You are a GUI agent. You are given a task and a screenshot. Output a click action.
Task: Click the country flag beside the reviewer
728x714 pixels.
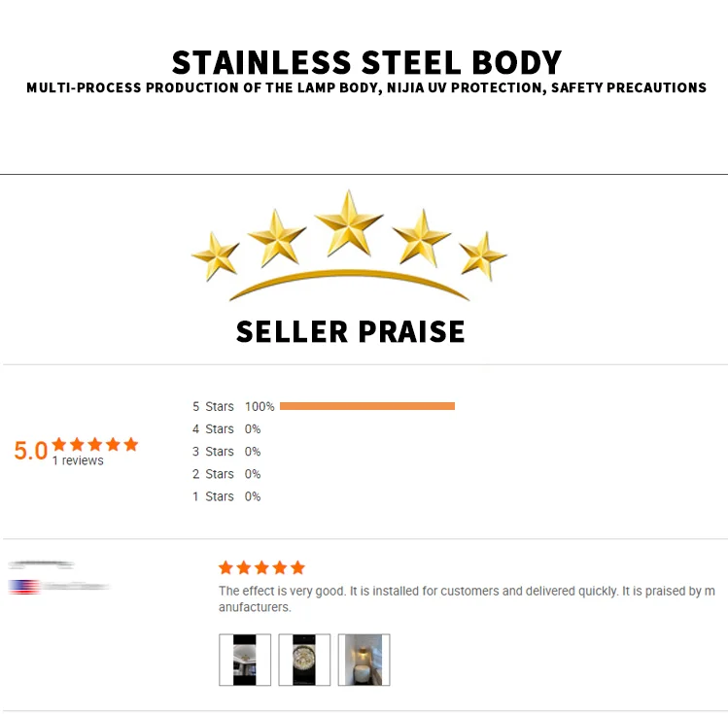(x=24, y=587)
